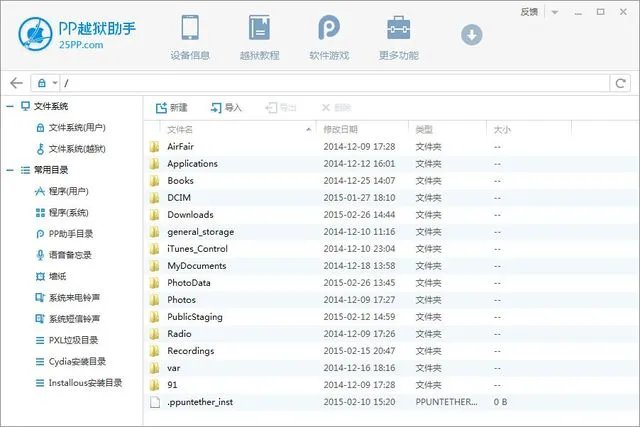Click the PPUNTETHER... type cell

(446, 402)
